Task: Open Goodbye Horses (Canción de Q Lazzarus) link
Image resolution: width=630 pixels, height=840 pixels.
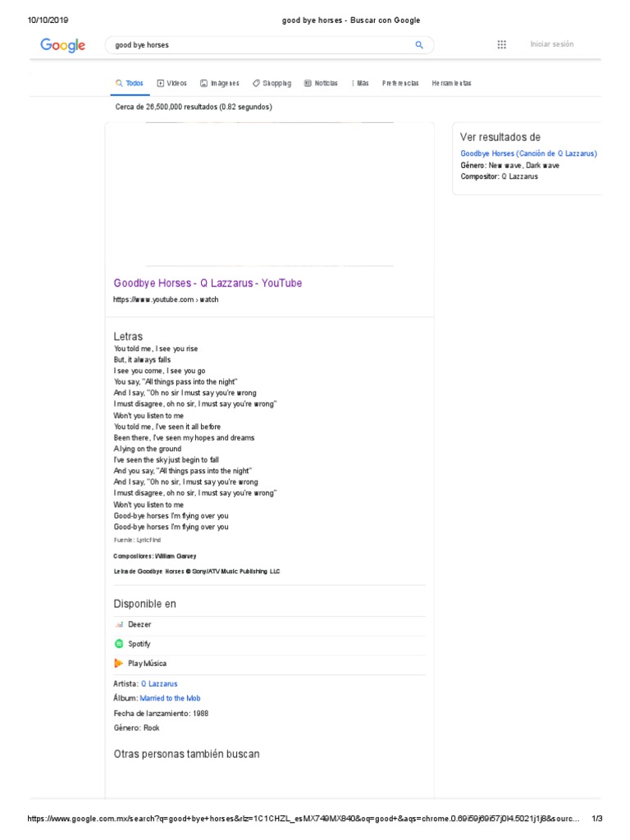Action: pyautogui.click(x=528, y=153)
